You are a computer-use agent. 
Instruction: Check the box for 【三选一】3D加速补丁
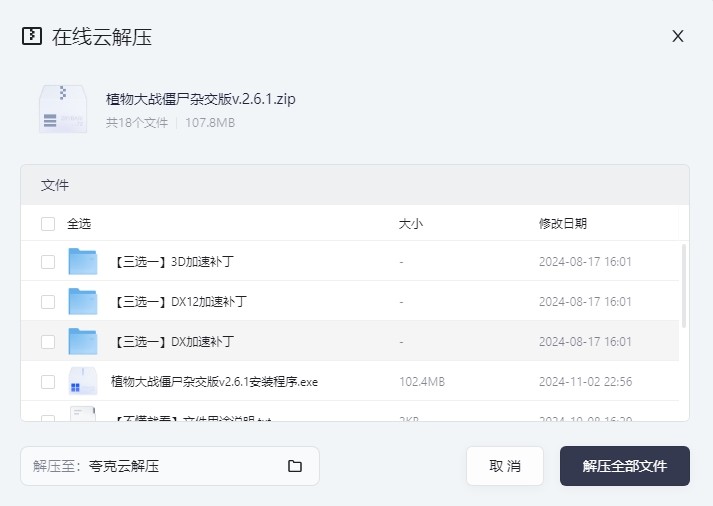pyautogui.click(x=48, y=262)
